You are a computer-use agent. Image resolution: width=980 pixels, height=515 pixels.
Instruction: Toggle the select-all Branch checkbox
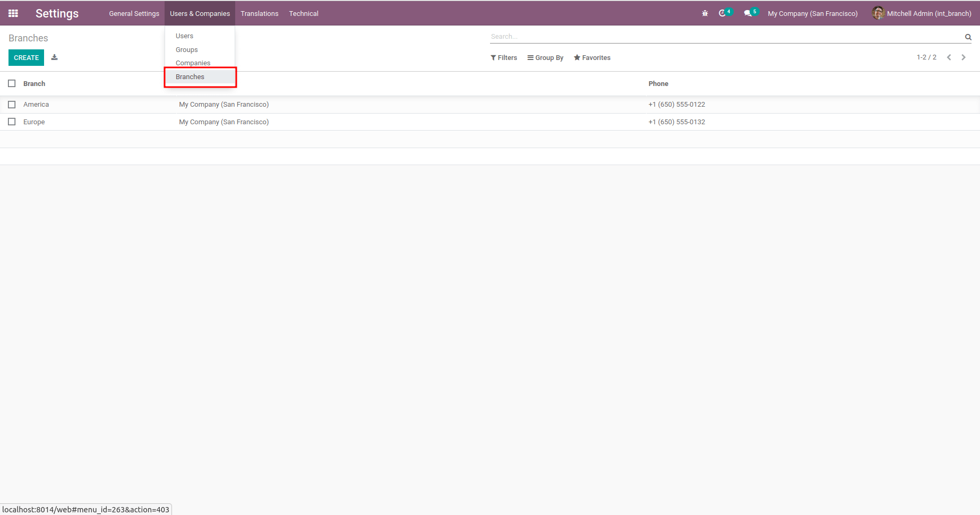(x=12, y=83)
